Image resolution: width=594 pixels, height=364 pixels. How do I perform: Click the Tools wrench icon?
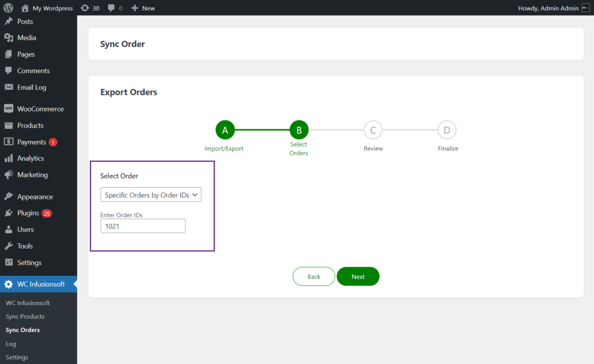click(9, 246)
